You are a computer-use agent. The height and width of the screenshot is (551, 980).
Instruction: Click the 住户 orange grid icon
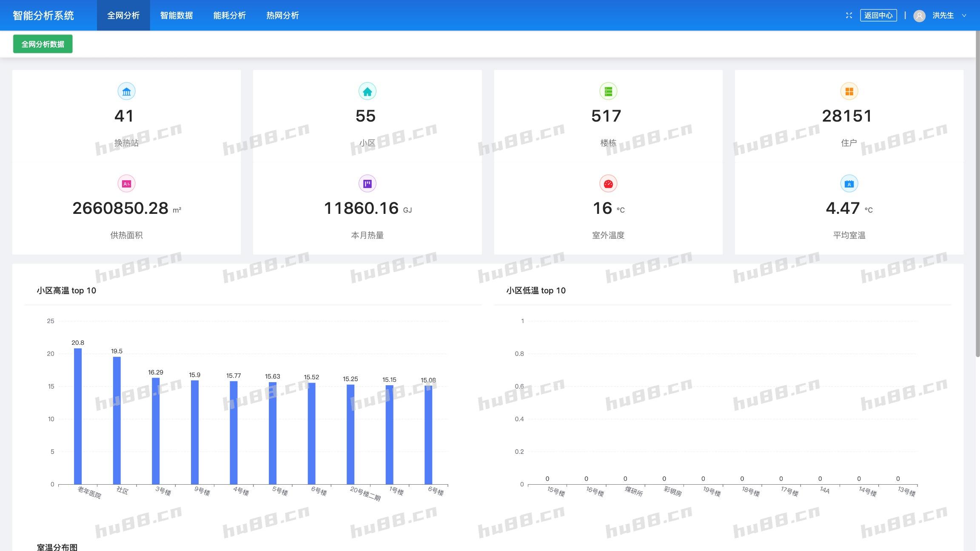(849, 91)
